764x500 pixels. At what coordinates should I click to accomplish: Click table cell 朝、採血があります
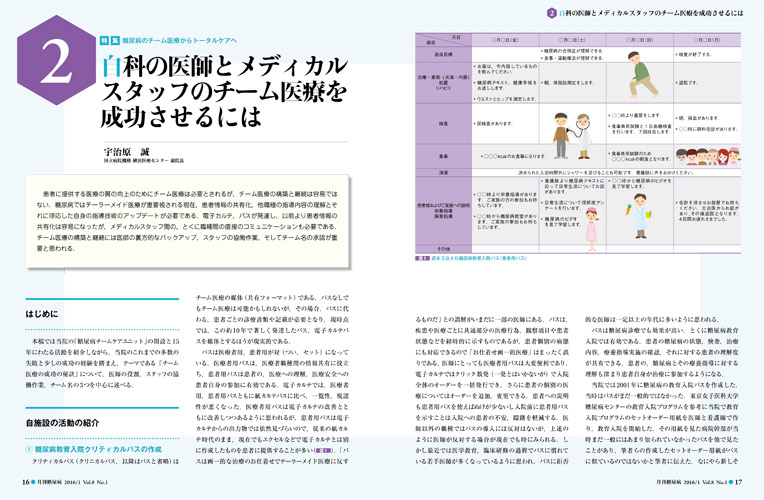(x=698, y=118)
